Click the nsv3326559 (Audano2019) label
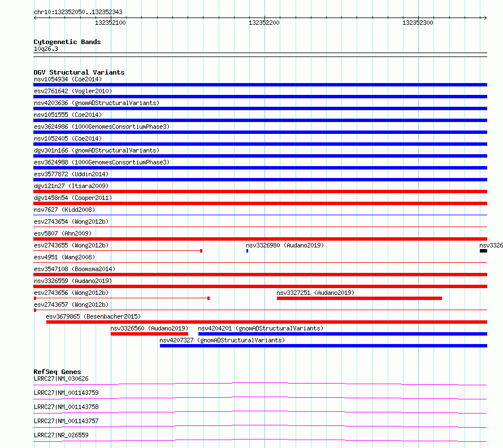The width and height of the screenshot is (503, 448). pyautogui.click(x=73, y=281)
